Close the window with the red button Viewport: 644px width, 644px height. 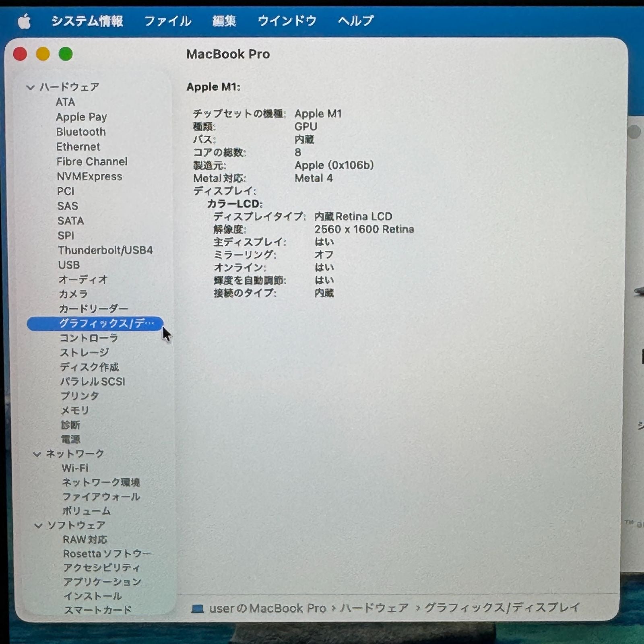[x=20, y=54]
